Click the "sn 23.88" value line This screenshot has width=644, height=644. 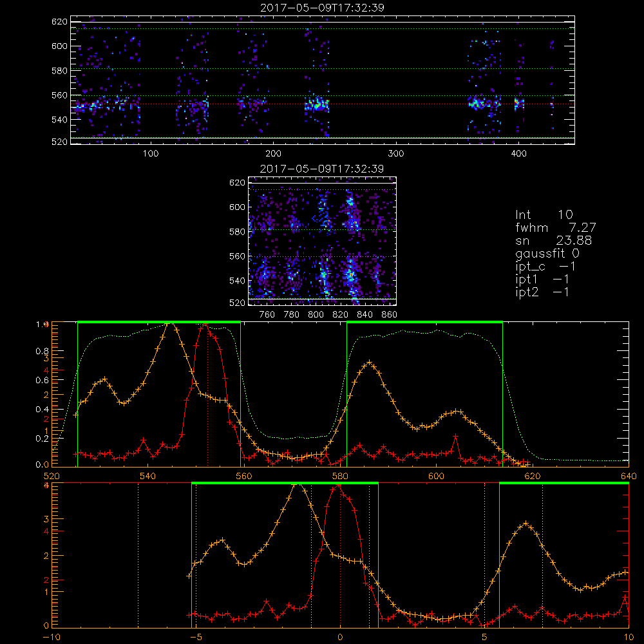(553, 240)
